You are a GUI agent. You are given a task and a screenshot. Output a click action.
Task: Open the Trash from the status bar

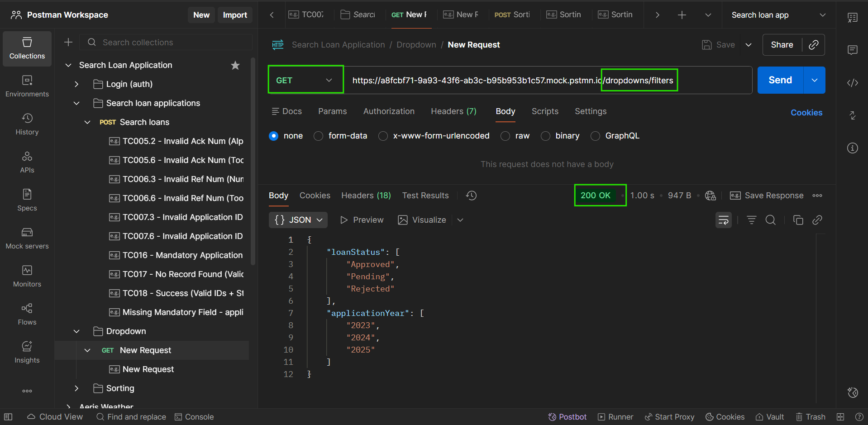[x=811, y=417]
